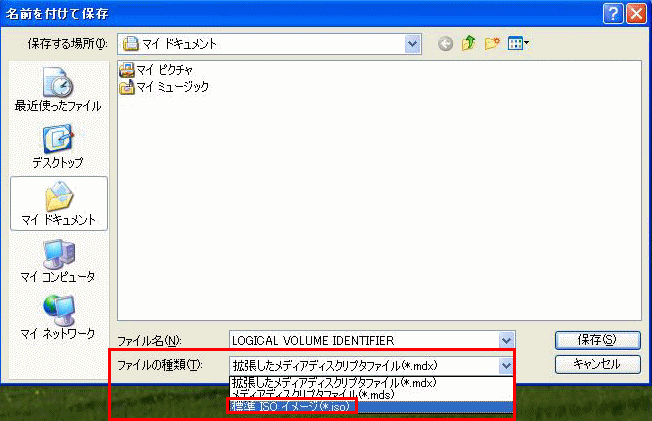Expand the ファイル名 dropdown arrow
The width and height of the screenshot is (652, 421).
point(506,341)
